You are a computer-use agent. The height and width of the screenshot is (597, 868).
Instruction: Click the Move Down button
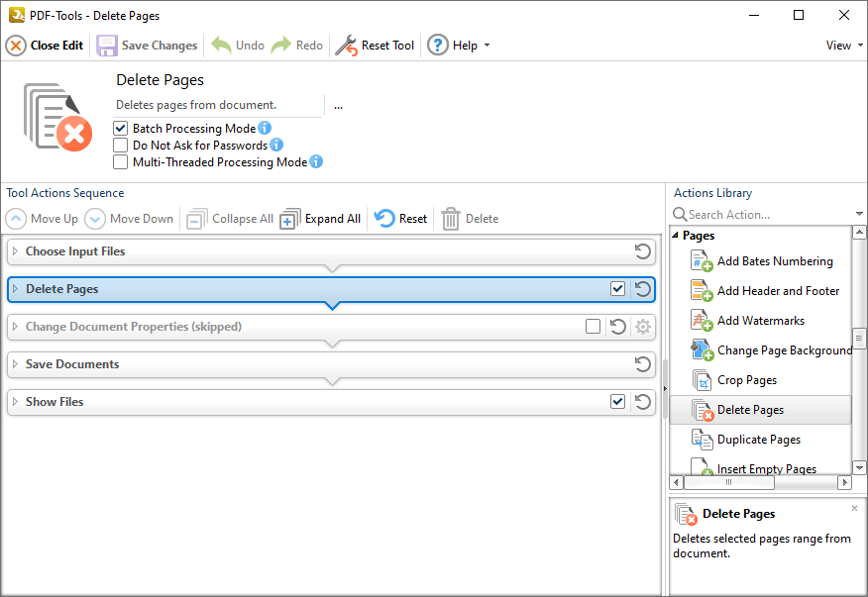[129, 219]
